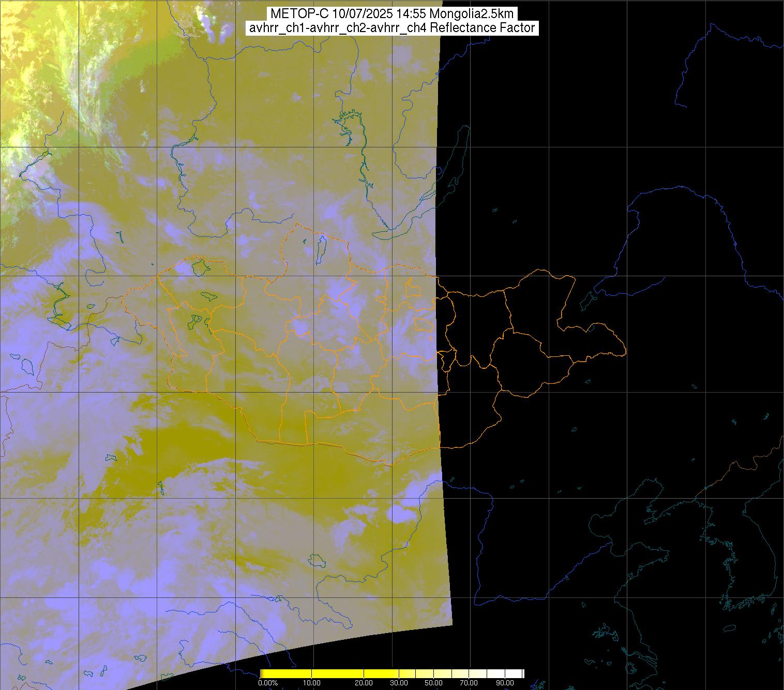784x690 pixels.
Task: Select the "avhrr_ch1-avhrr_ch2-avhrr_ch4 Reflectance Factor" caption
Action: pos(391,28)
